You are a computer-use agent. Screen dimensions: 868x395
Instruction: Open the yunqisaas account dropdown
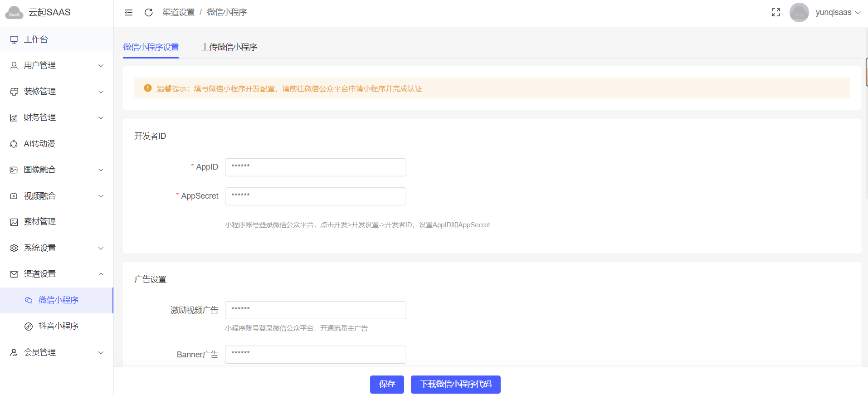pos(838,12)
